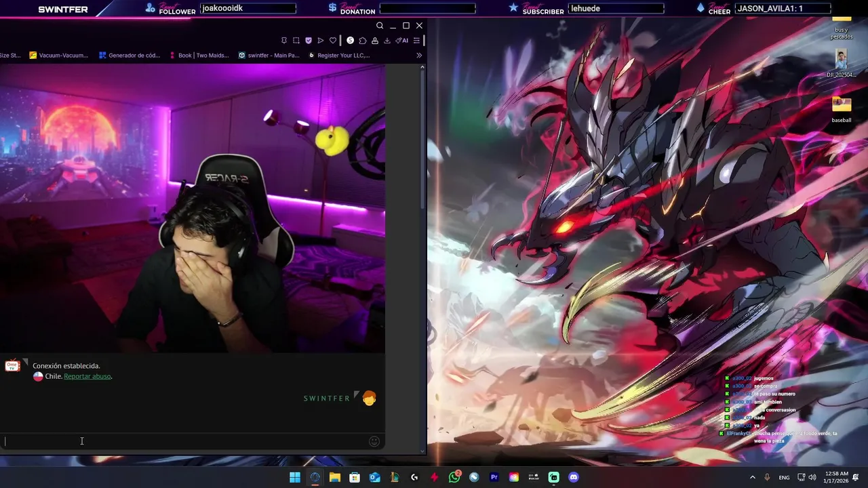Image resolution: width=868 pixels, height=488 pixels.
Task: Open Outlook from the taskbar
Action: [x=374, y=477]
